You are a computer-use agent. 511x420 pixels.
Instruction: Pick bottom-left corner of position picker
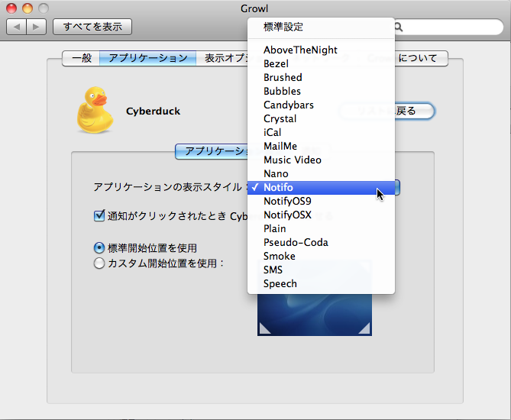[x=265, y=328]
